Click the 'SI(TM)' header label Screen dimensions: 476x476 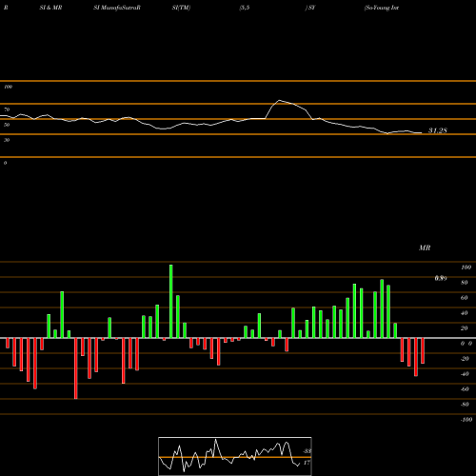(x=181, y=8)
